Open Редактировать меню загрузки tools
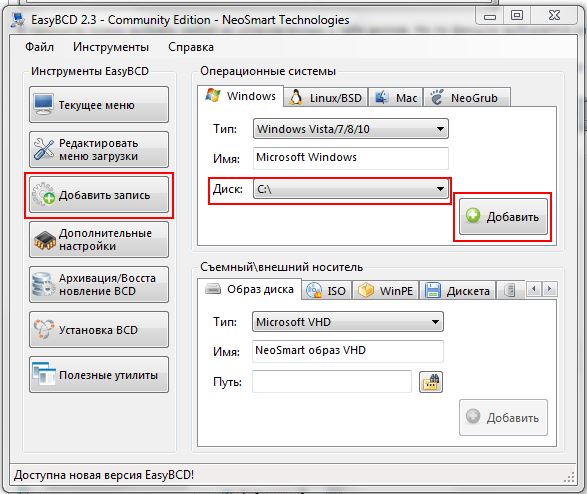The height and width of the screenshot is (494, 587). coord(99,149)
